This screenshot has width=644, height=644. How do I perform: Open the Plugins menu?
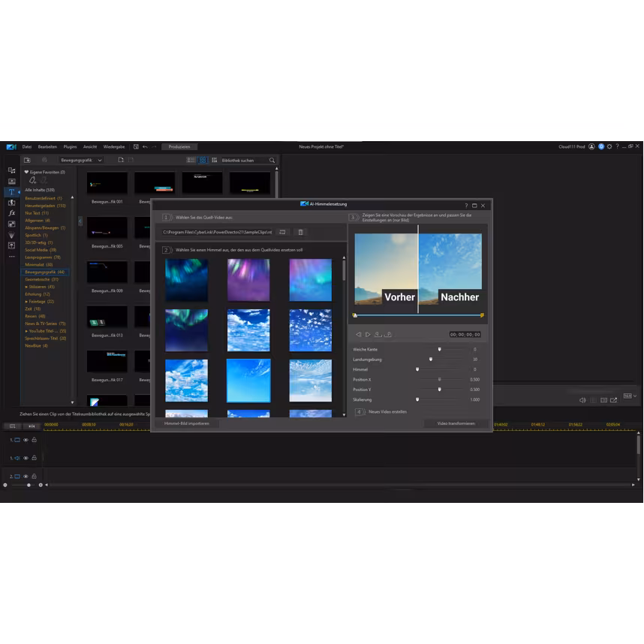pos(70,147)
